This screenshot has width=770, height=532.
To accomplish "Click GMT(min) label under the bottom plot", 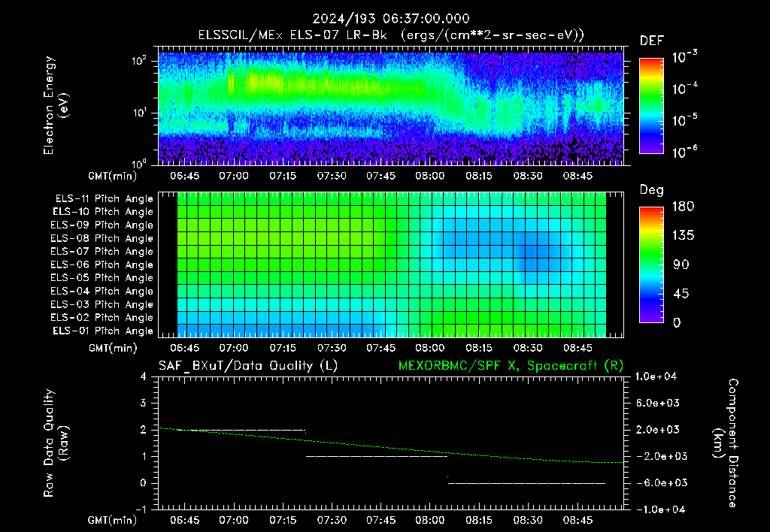I will click(113, 520).
